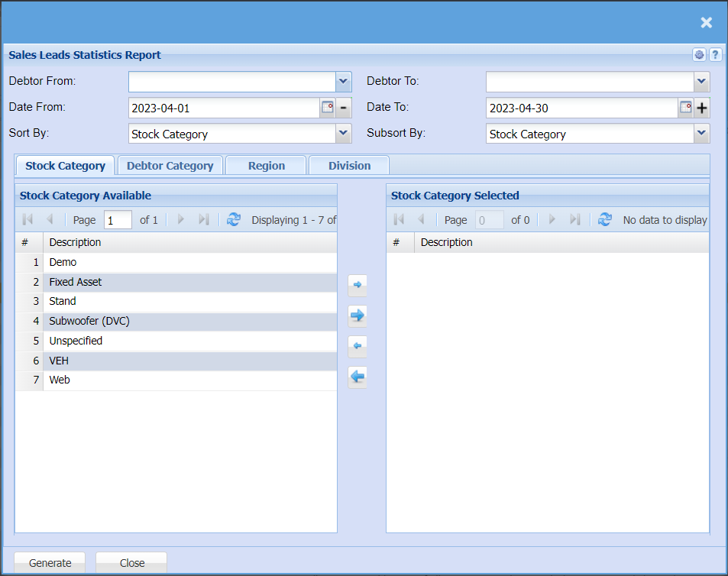The image size is (728, 576).
Task: Expand the Debtor From dropdown
Action: pos(343,81)
